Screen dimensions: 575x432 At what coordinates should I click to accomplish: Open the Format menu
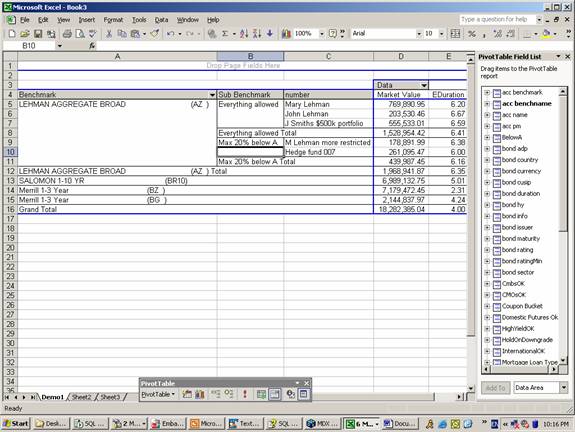113,20
